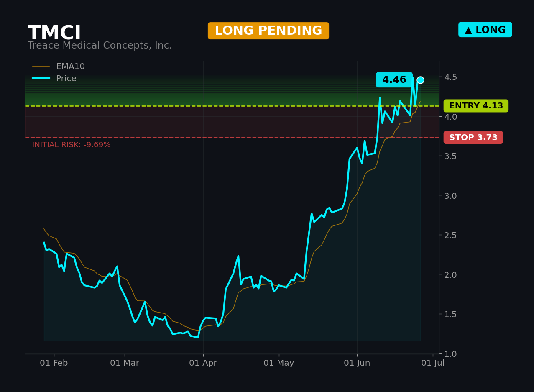This screenshot has width=534, height=392.
Task: Click the TMCI ticker title
Action: (54, 33)
